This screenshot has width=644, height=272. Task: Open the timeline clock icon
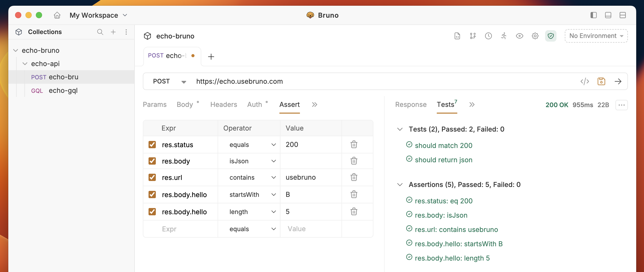(x=488, y=36)
